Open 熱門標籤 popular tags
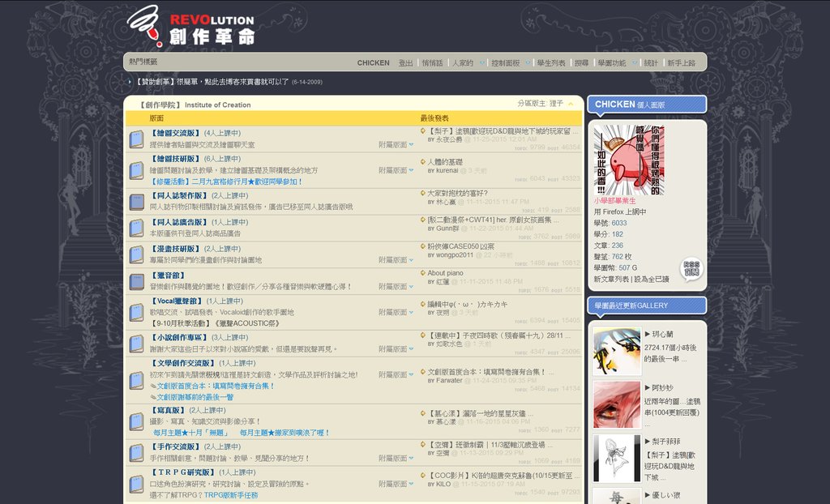This screenshot has height=504, width=830. coord(143,62)
